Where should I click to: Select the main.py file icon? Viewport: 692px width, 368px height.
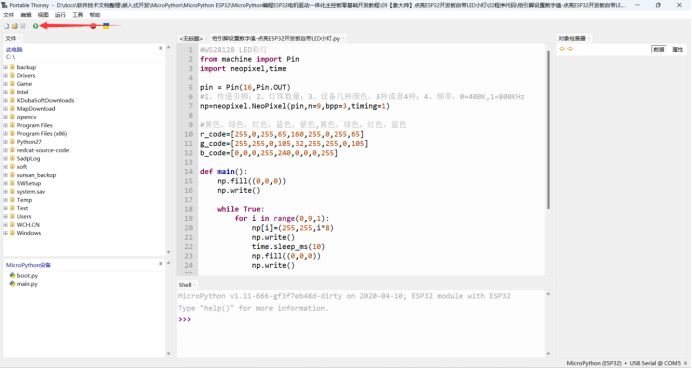(x=12, y=284)
